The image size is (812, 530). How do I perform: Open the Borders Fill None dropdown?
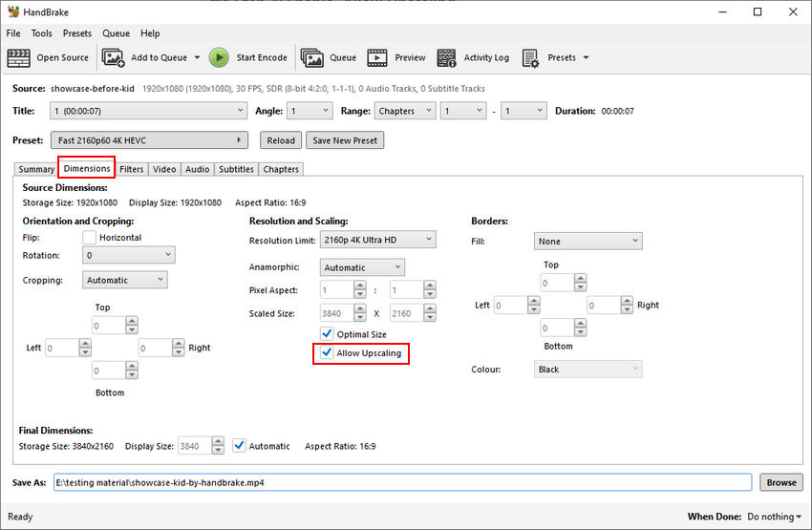click(x=588, y=242)
